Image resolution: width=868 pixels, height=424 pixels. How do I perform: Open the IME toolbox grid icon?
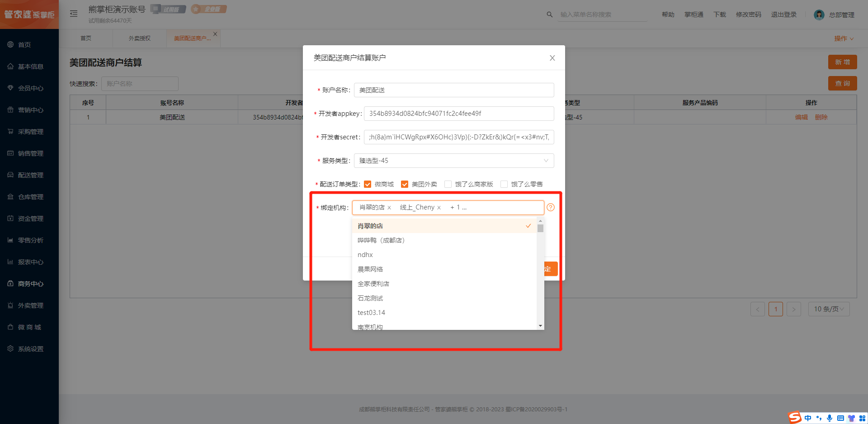point(862,418)
